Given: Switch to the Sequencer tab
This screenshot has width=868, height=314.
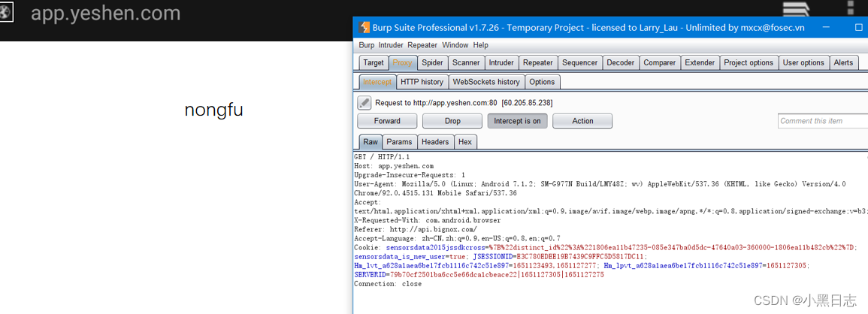Looking at the screenshot, I should tap(579, 62).
